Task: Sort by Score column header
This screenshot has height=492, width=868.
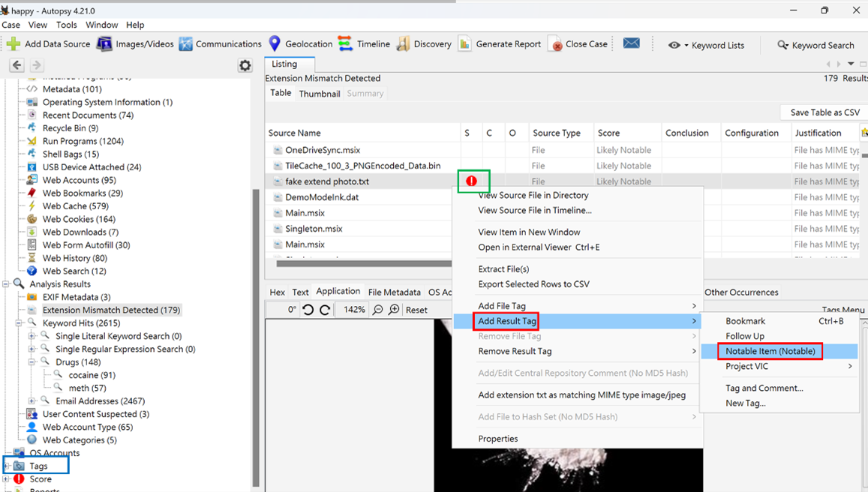Action: point(627,133)
